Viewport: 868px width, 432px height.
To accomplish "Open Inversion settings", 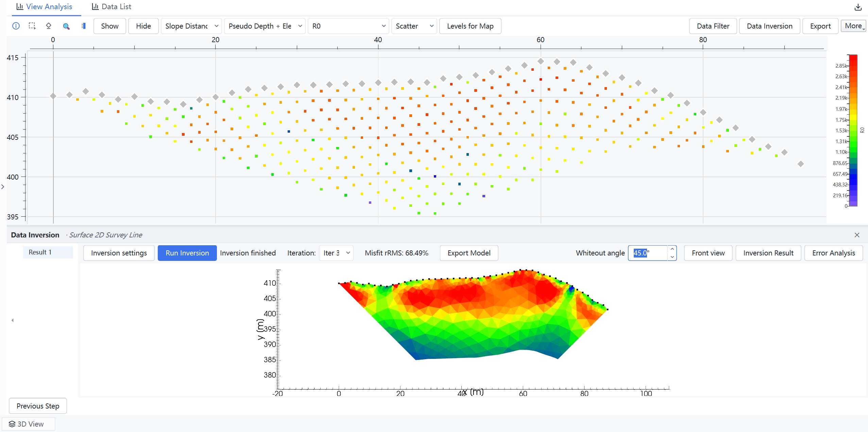I will click(119, 253).
